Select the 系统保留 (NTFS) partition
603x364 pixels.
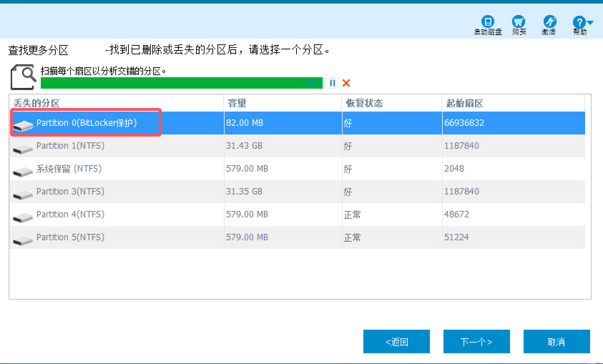click(69, 169)
